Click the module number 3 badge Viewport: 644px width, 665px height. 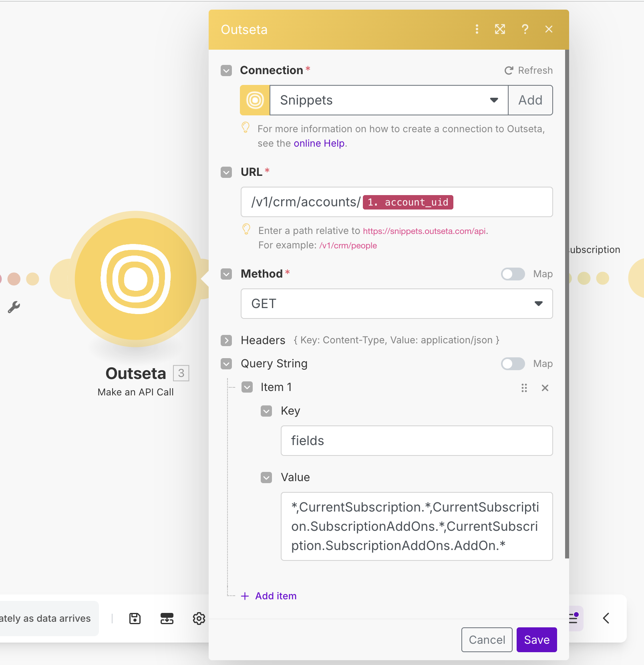click(181, 373)
